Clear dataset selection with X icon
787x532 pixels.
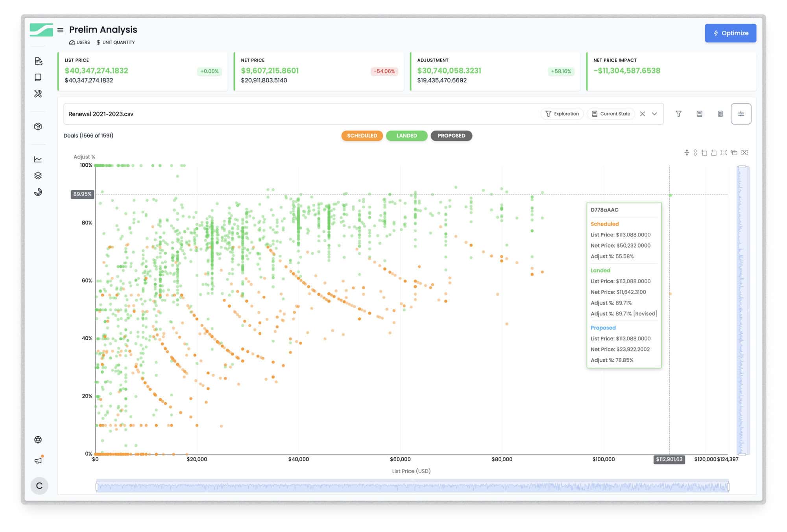point(643,114)
